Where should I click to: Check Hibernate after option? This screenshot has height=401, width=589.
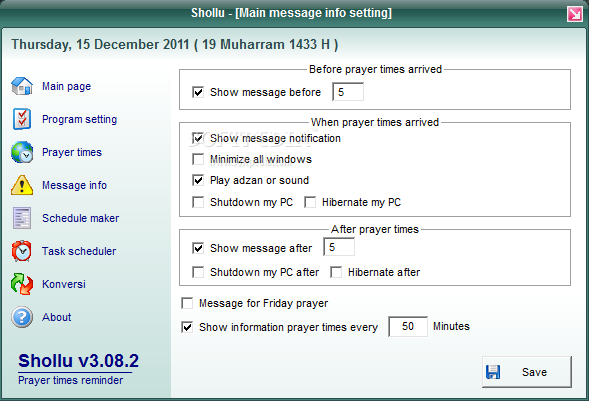(336, 272)
